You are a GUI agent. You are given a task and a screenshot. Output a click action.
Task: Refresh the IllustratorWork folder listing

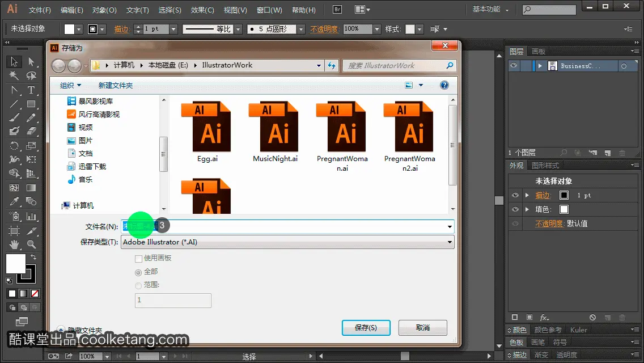pos(332,65)
